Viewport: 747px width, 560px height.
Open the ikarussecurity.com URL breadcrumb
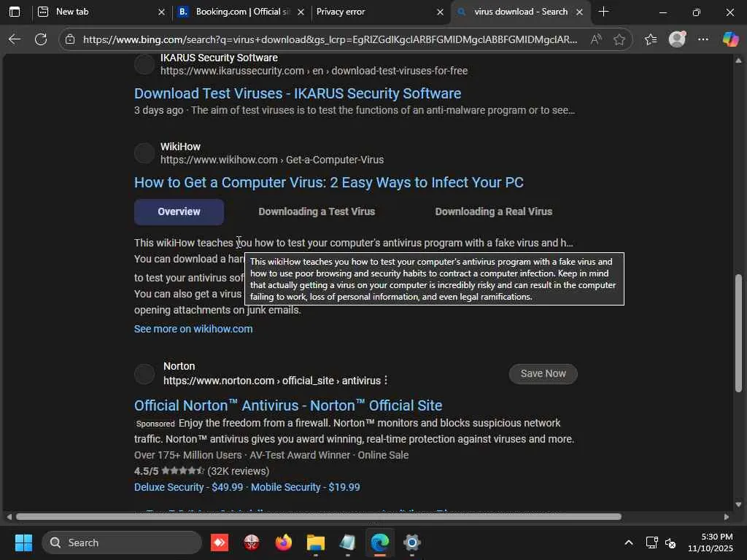(x=314, y=71)
